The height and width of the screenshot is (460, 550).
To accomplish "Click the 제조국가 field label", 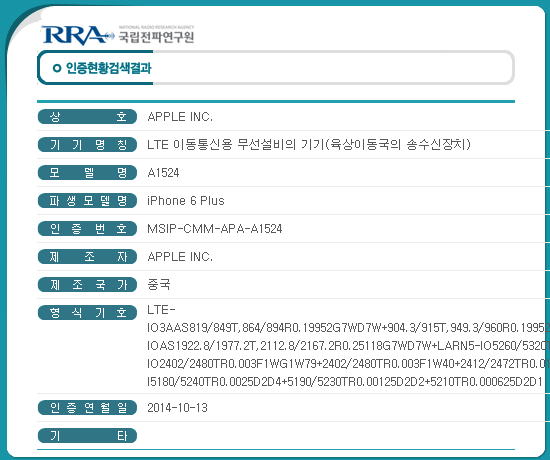I will click(87, 285).
